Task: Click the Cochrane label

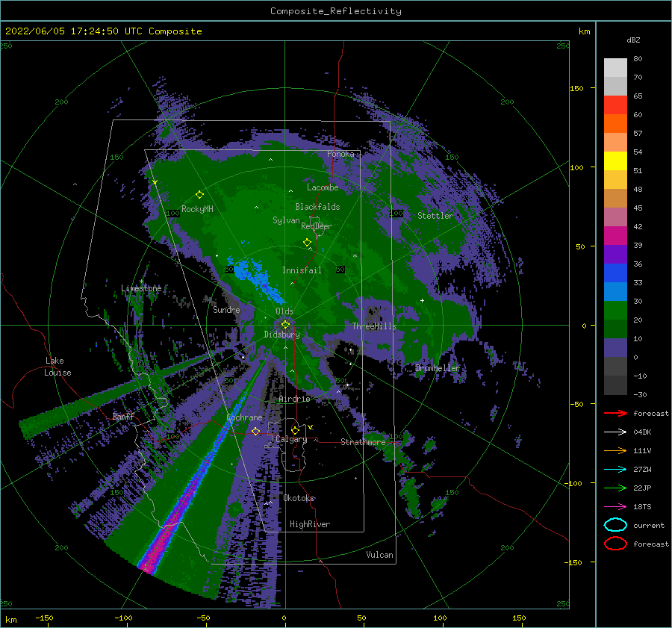Action: (244, 417)
